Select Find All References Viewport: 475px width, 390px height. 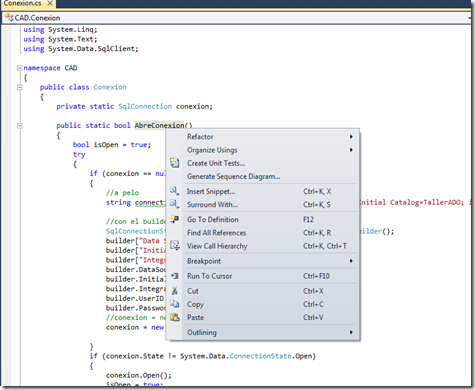point(263,233)
